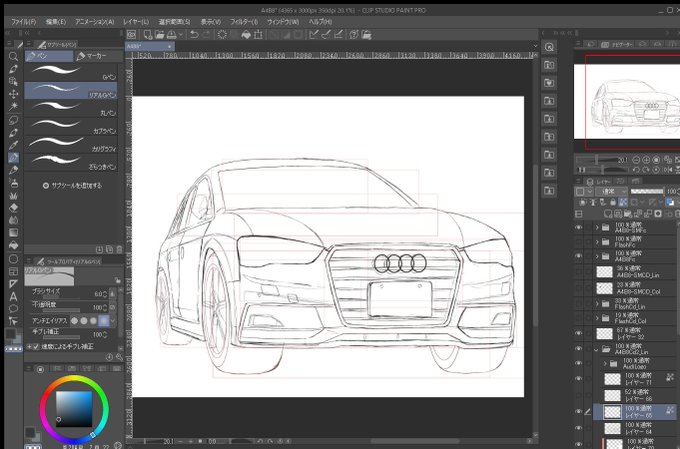
Task: Click the Save icon in command bar
Action: [172, 34]
